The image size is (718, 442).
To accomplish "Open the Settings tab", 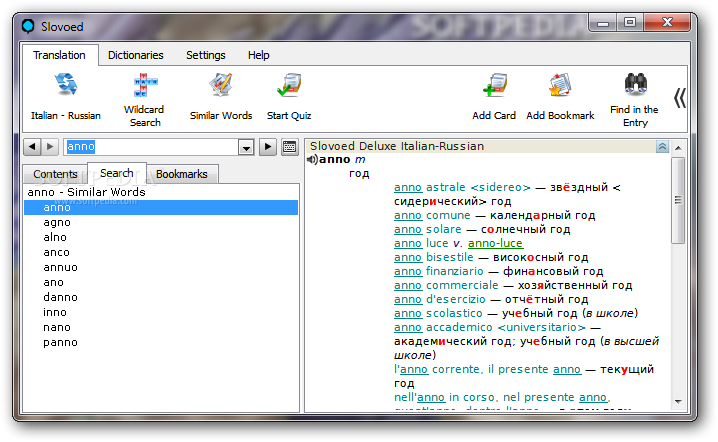I will 206,55.
